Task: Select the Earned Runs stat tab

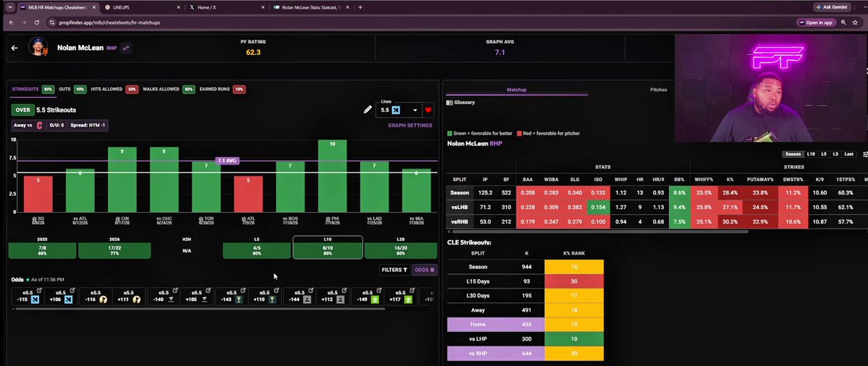Action: pyautogui.click(x=222, y=89)
